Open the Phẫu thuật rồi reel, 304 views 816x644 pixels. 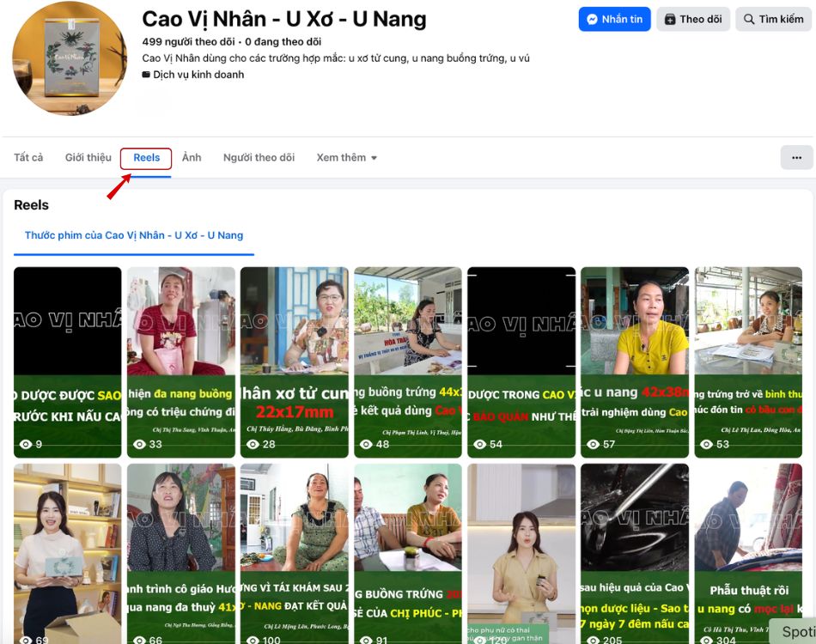point(748,554)
